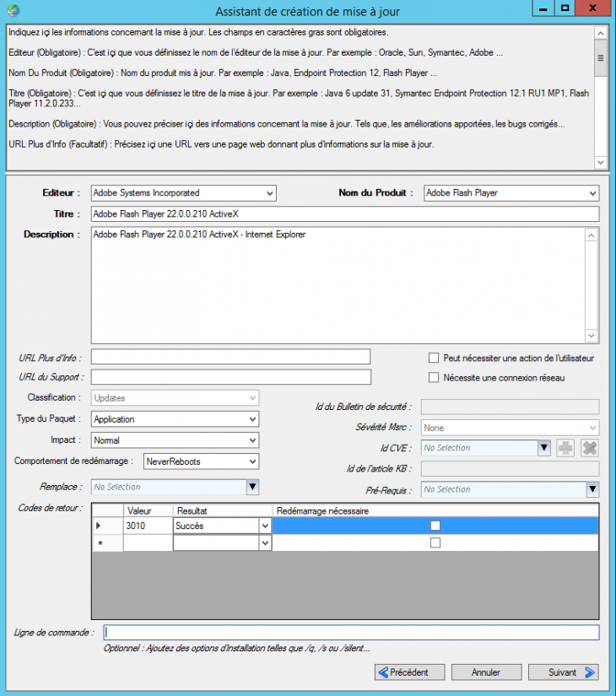616x696 pixels.
Task: Open the Sévérité Msrc dropdown
Action: click(592, 428)
